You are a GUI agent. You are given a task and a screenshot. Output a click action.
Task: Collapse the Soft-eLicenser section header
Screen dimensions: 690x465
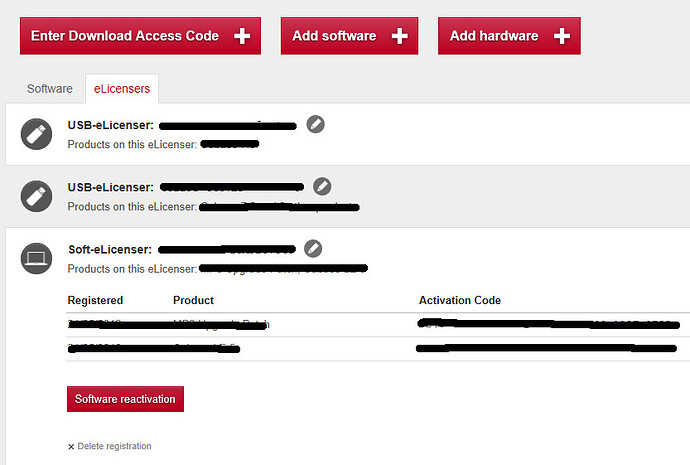pos(109,249)
